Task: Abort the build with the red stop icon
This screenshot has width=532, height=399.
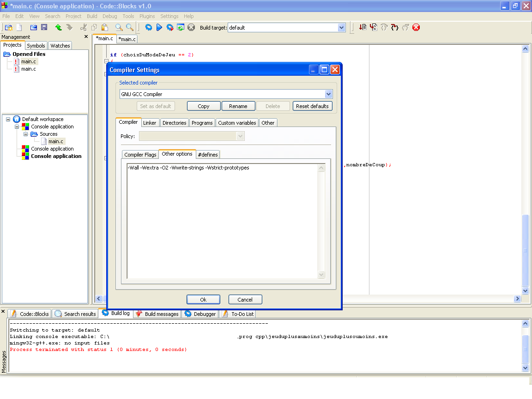Action: tap(191, 27)
